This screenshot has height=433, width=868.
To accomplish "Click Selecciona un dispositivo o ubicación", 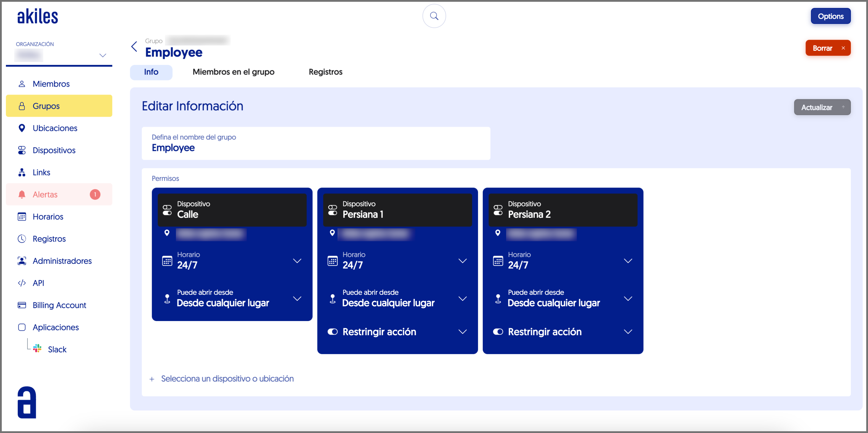I will pyautogui.click(x=227, y=378).
